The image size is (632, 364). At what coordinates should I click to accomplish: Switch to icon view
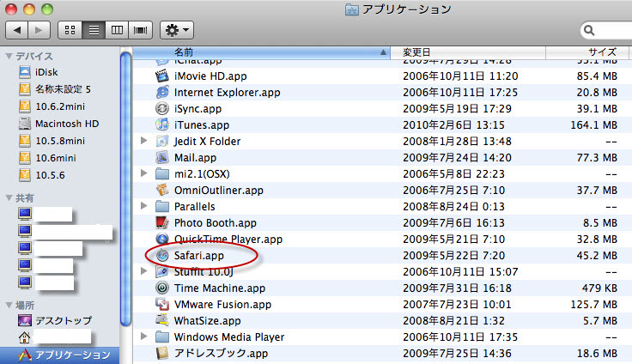click(x=70, y=30)
